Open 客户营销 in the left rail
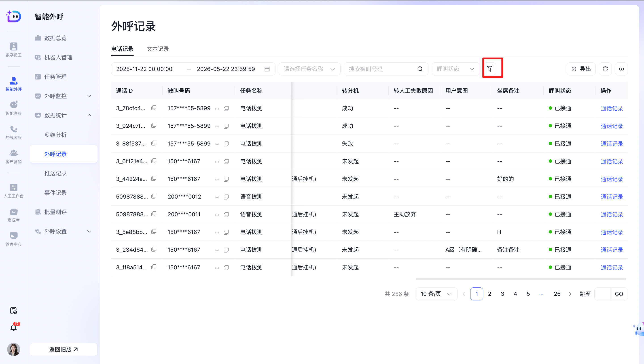 tap(13, 156)
